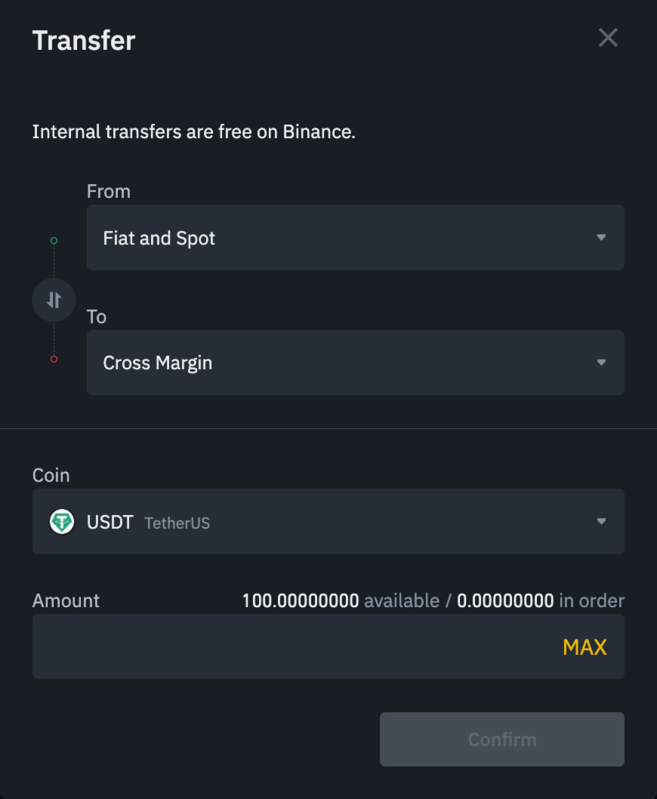The height and width of the screenshot is (799, 657).
Task: Click the 100.00000000 available balance text
Action: tap(340, 601)
